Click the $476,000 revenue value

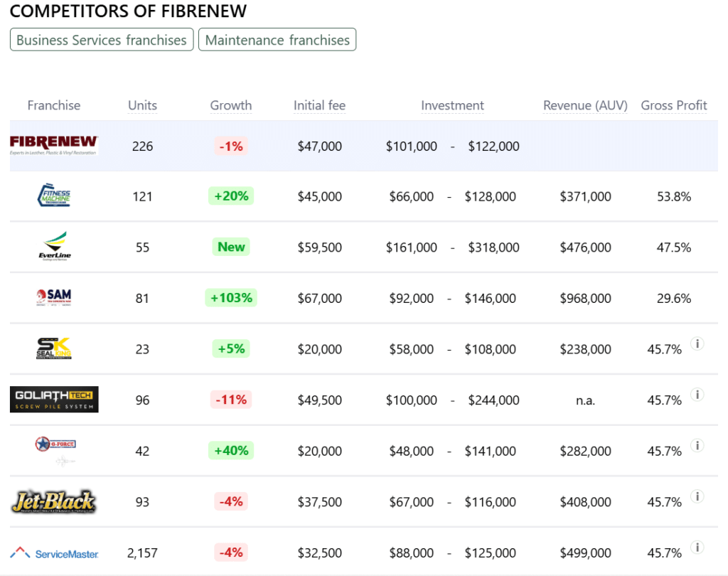[x=585, y=247]
